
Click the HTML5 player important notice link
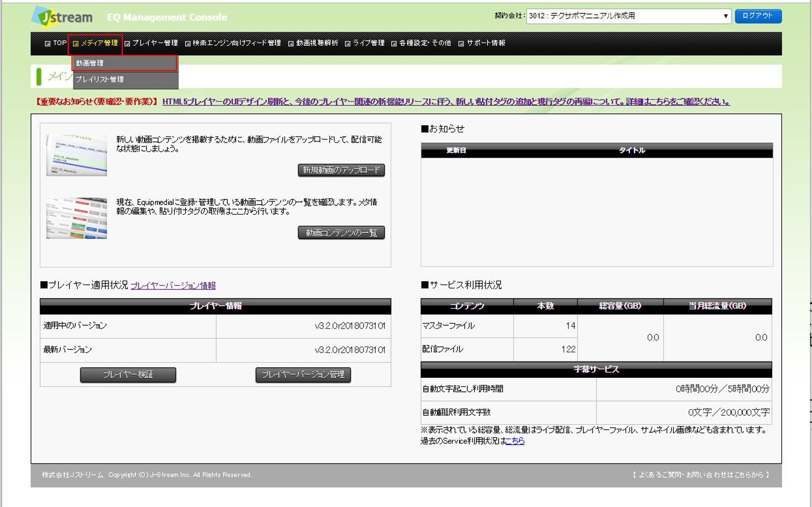pos(446,102)
